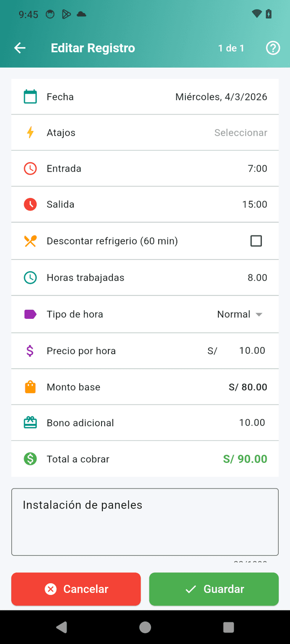Open the help icon in the header
This screenshot has height=644, width=290.
click(x=273, y=48)
